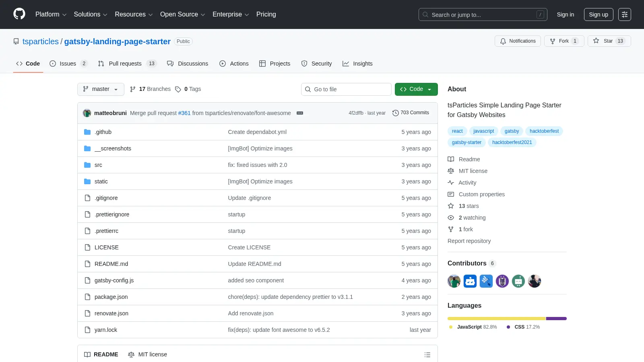Open the third contributor avatar
Image resolution: width=644 pixels, height=362 pixels.
tap(486, 281)
